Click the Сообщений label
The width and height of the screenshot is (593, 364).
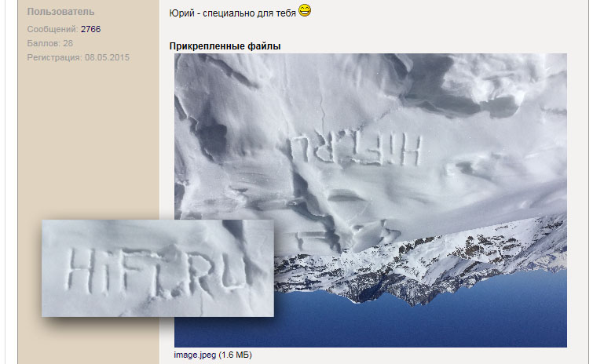click(x=53, y=29)
